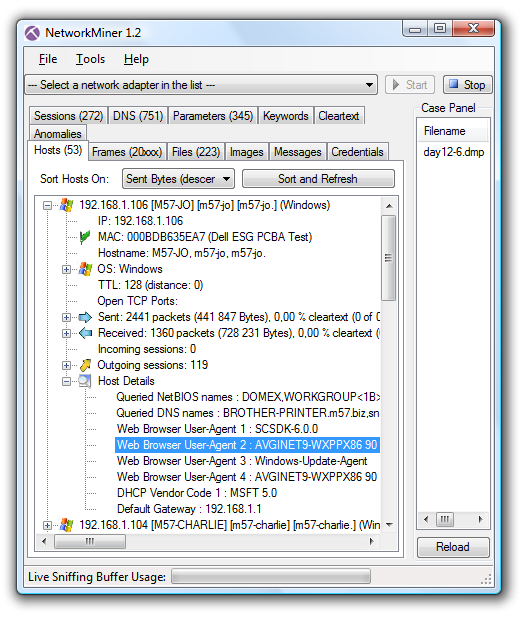Select the Hostname: M57-JO row
Viewport: 520px width, 617px height.
pos(182,253)
